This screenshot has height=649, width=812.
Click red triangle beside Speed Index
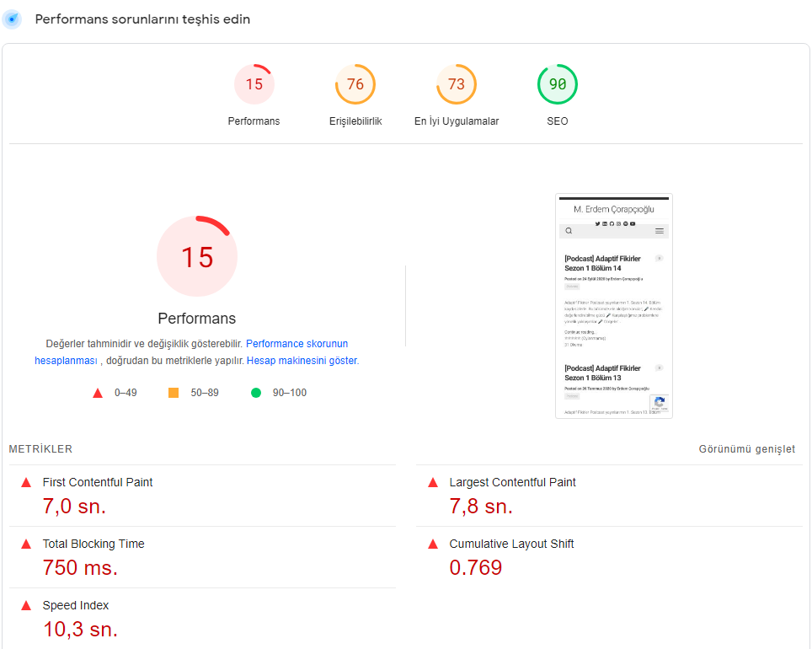[x=26, y=605]
